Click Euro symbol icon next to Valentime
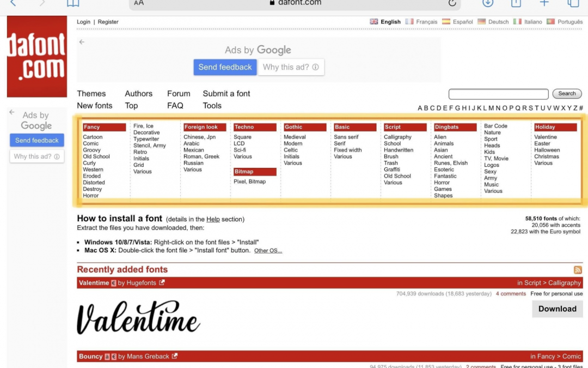This screenshot has width=588, height=368. (x=114, y=283)
